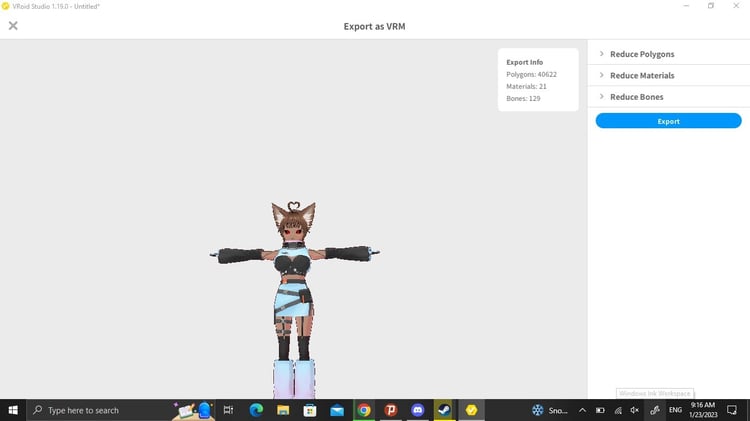Show hidden system tray icons
This screenshot has width=750, height=421.
point(582,410)
